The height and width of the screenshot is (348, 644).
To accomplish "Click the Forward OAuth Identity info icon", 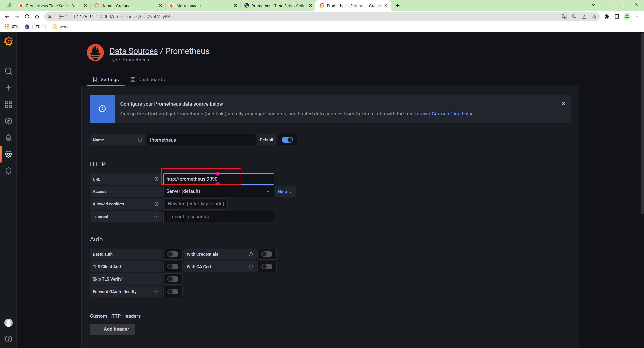I will tap(156, 292).
